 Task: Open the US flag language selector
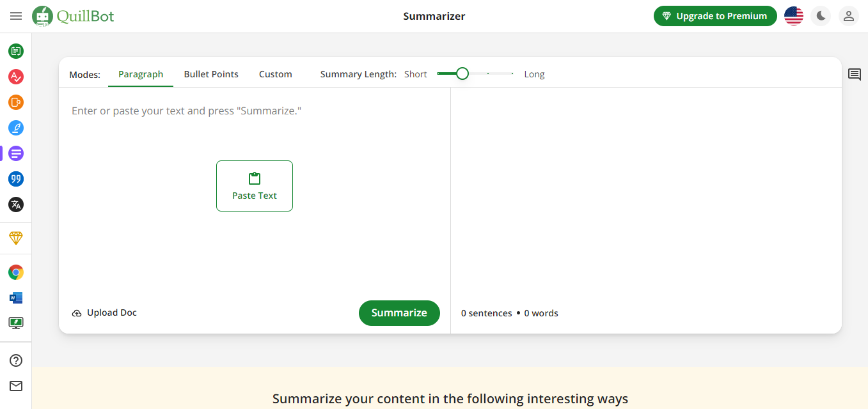pyautogui.click(x=794, y=16)
